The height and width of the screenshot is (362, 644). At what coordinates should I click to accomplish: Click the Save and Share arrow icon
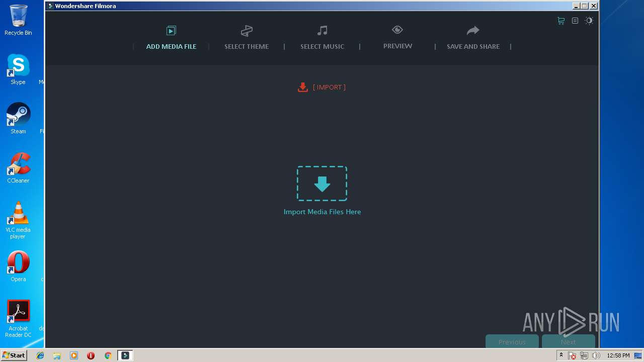[x=473, y=31]
